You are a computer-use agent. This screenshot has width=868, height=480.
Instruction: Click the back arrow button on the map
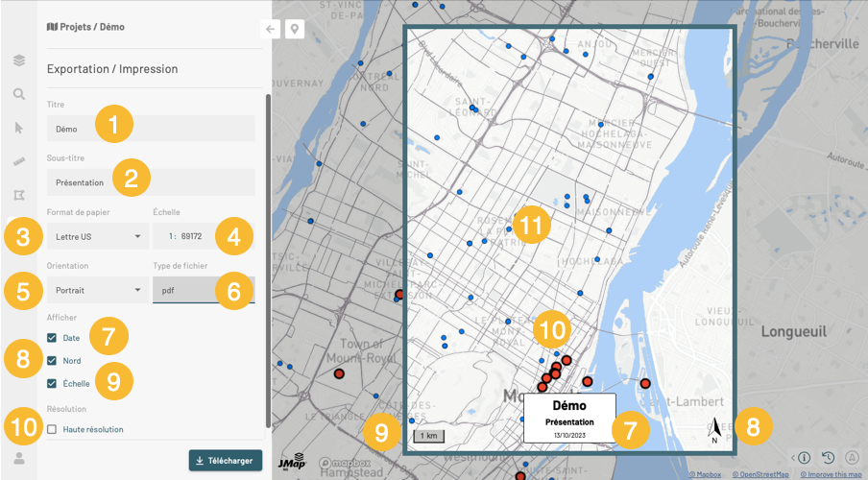[x=271, y=29]
